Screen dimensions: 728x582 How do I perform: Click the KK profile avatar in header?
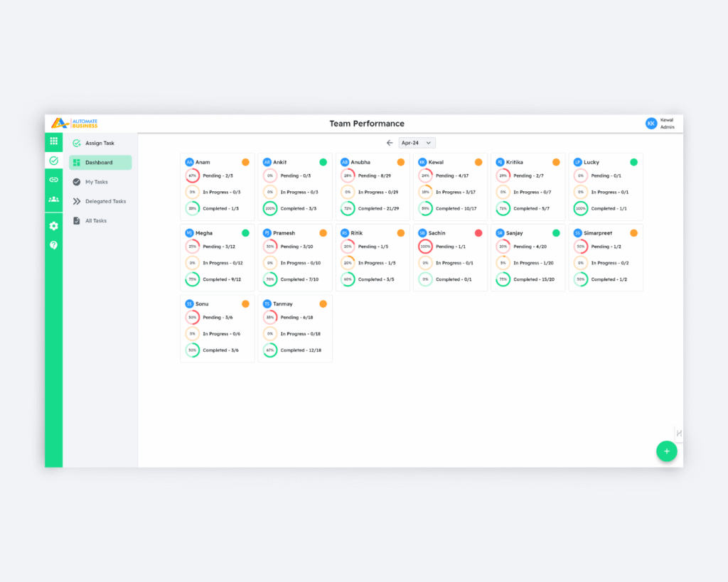pos(651,124)
